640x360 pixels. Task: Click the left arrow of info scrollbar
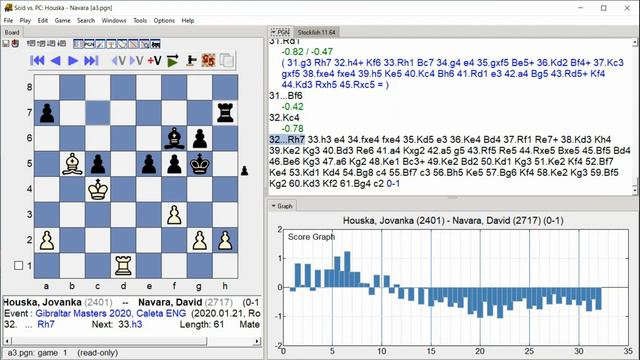click(7, 341)
